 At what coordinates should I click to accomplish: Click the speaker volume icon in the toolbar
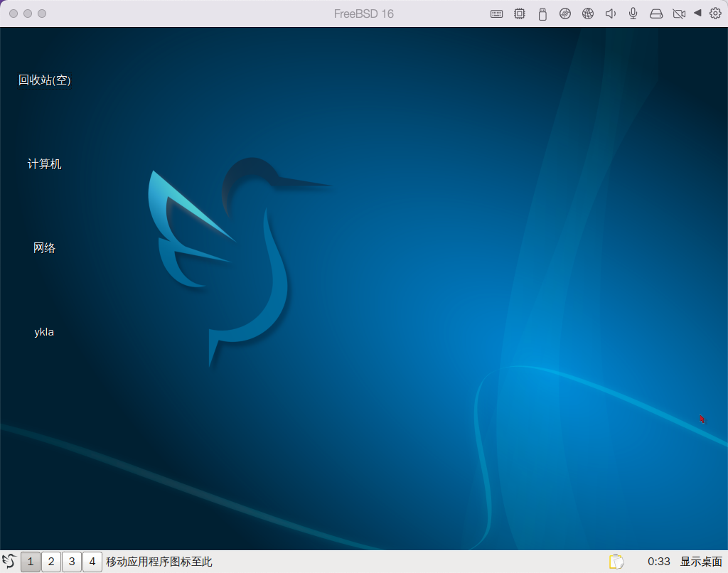pos(611,14)
